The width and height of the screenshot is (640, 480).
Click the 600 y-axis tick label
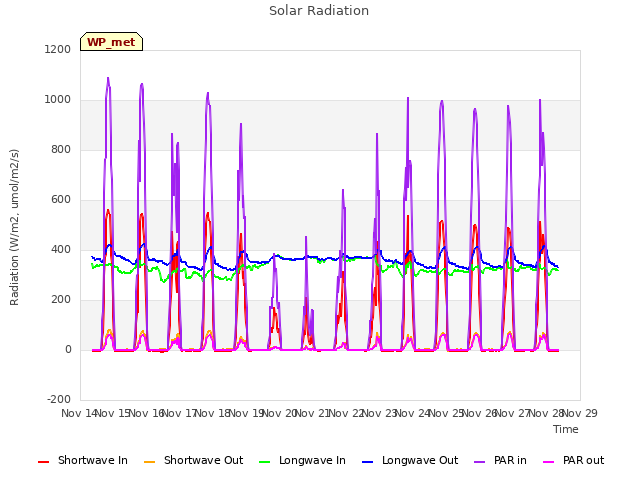[x=61, y=200]
